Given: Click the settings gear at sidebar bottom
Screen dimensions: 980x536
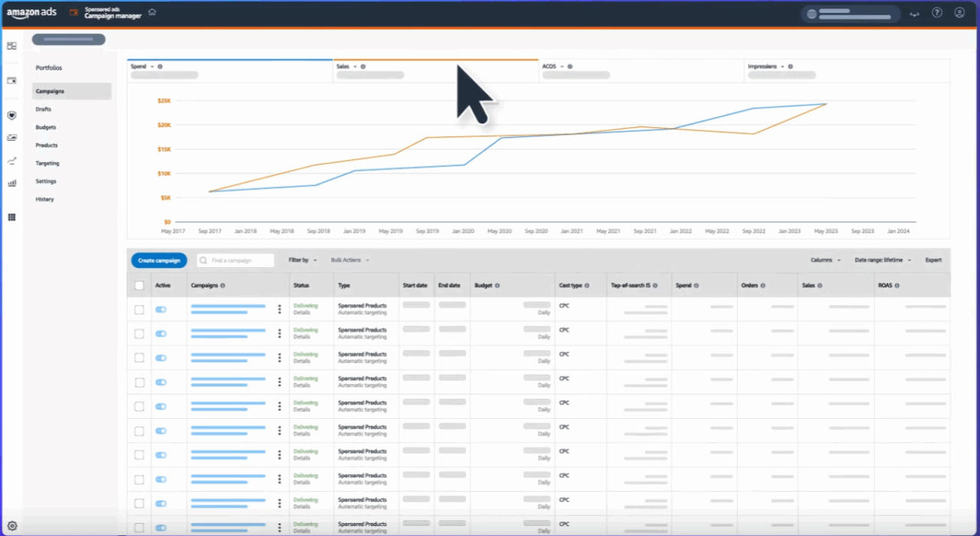Looking at the screenshot, I should tap(11, 526).
